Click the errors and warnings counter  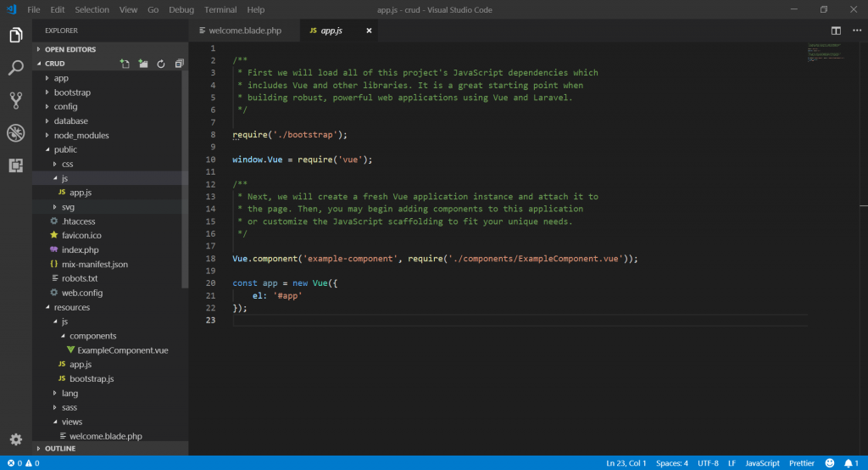(23, 463)
